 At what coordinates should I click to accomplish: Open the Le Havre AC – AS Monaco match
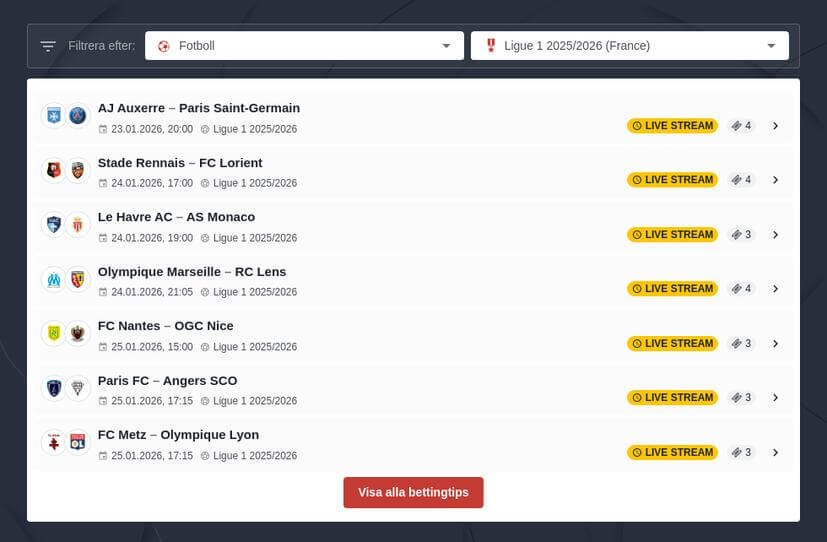[176, 217]
